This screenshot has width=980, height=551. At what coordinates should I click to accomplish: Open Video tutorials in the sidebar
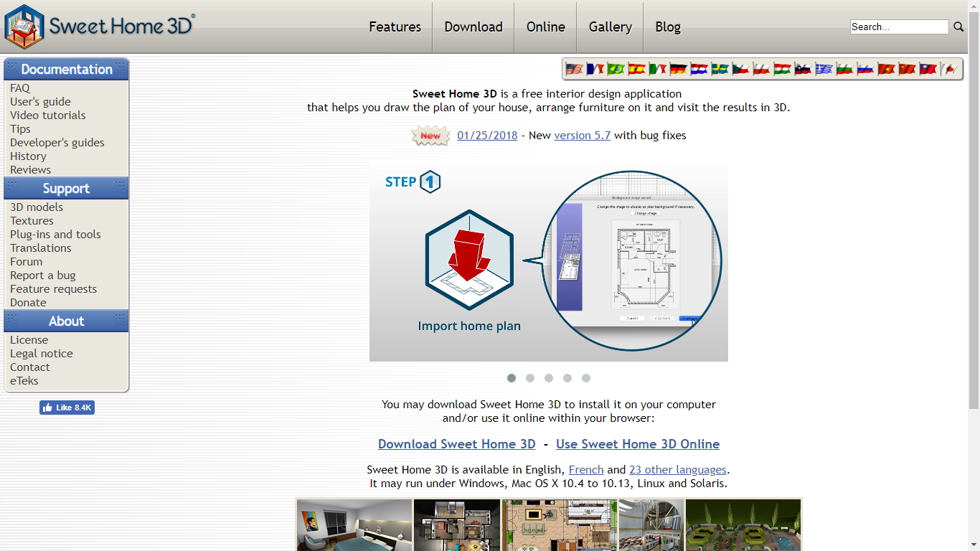tap(47, 116)
